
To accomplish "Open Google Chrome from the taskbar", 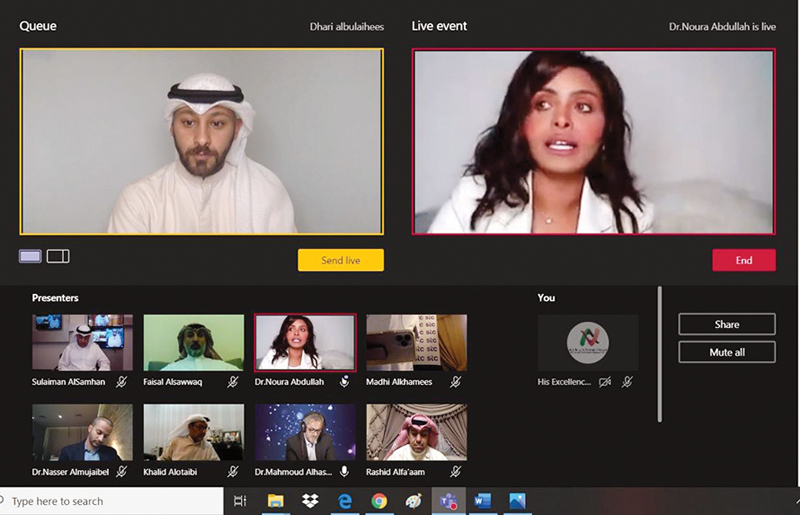I will tap(379, 501).
